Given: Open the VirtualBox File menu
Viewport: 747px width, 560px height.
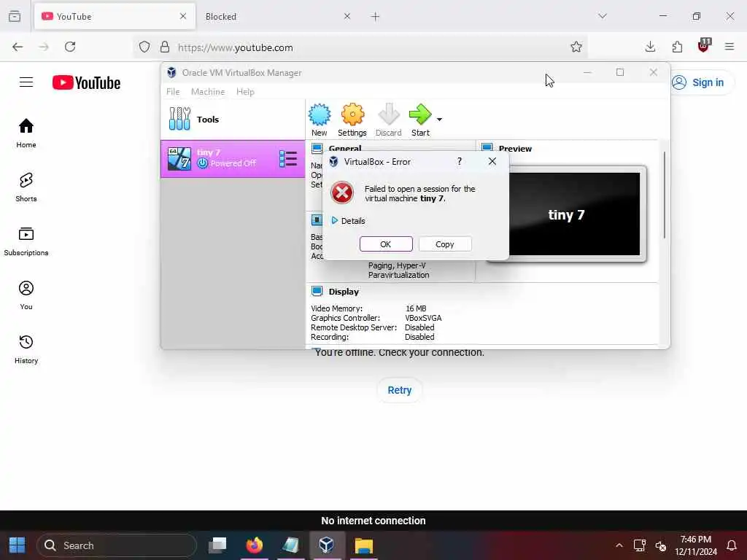Looking at the screenshot, I should [173, 91].
